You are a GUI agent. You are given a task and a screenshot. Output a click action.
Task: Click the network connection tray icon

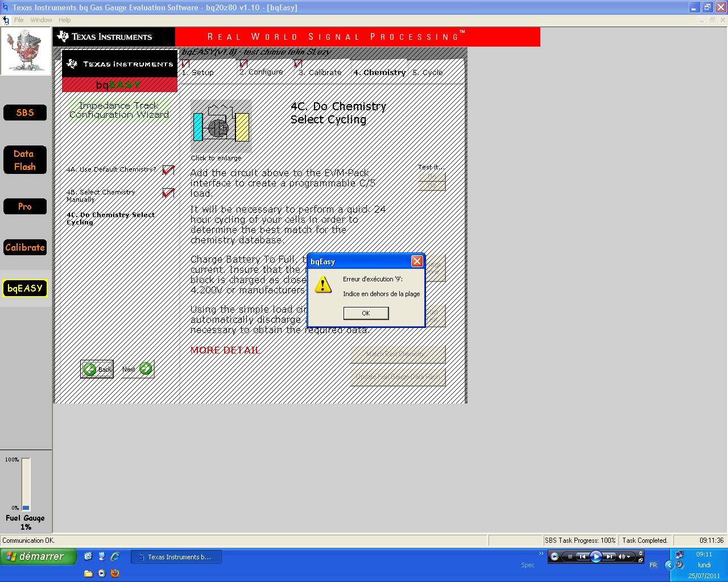coord(679,555)
